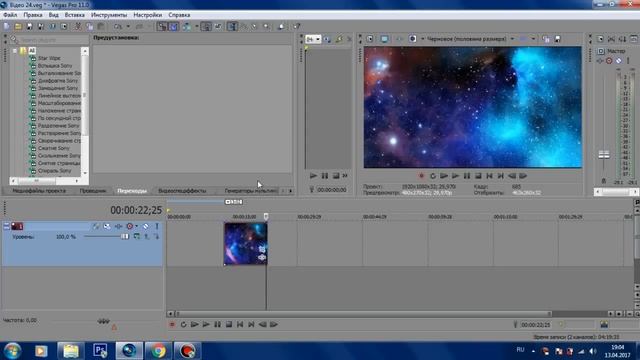Pause playback on the timeline transport
The height and width of the screenshot is (360, 640).
(x=217, y=324)
